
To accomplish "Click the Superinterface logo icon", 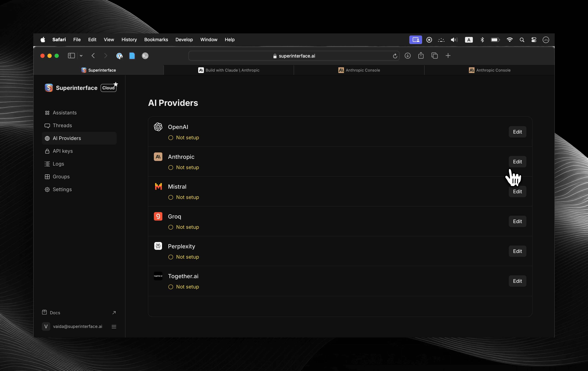I will coord(49,88).
